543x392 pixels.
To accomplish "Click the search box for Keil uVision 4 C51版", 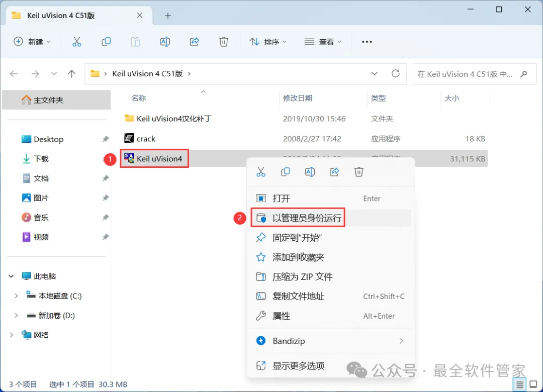I will click(475, 74).
